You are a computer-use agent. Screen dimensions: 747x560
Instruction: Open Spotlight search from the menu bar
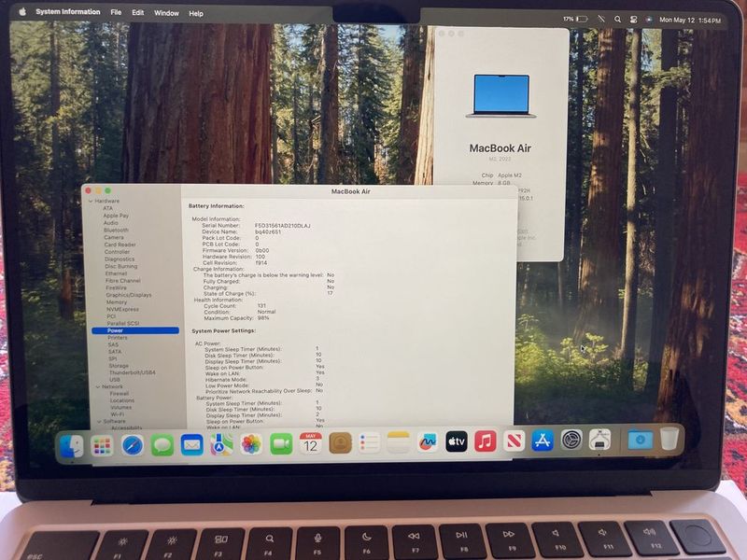coord(617,20)
